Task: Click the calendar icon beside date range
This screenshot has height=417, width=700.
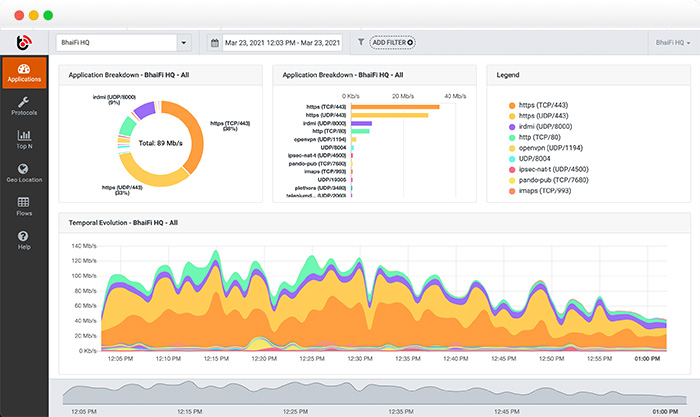Action: 215,43
